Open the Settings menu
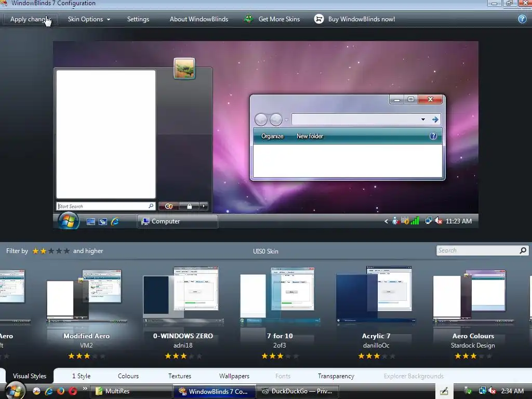The image size is (532, 399). point(138,19)
